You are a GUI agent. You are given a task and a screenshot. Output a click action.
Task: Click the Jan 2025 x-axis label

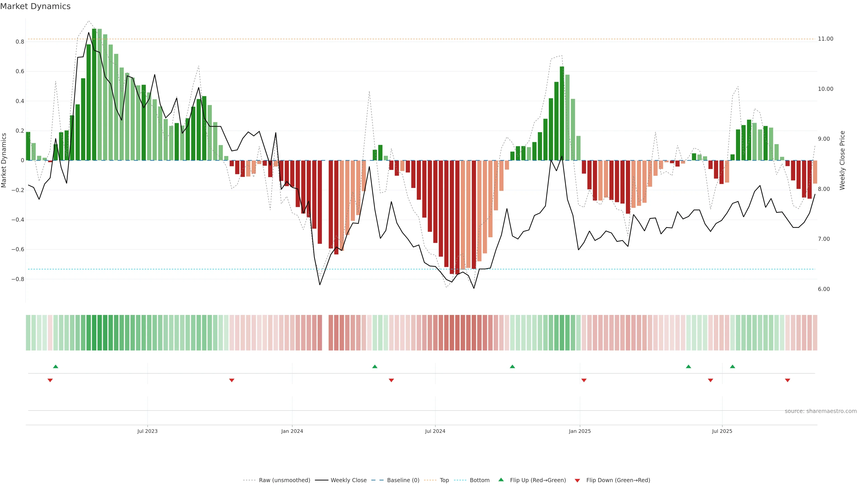pos(580,431)
